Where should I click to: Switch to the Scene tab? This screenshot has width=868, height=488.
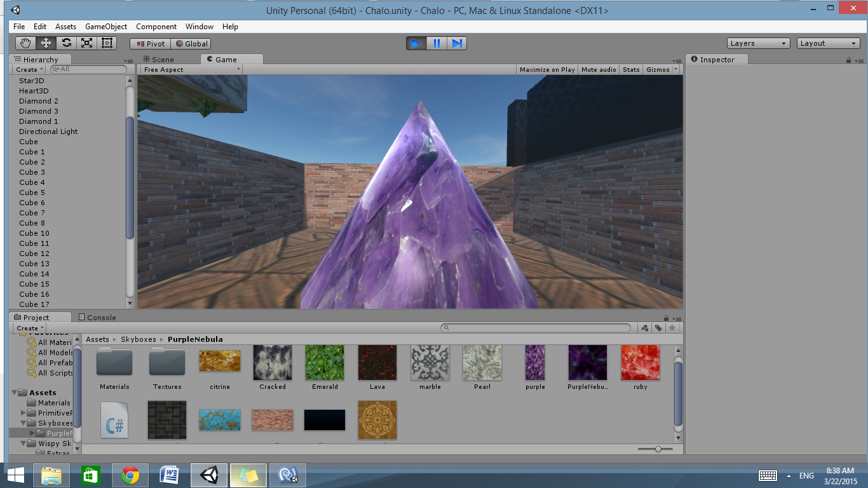[158, 60]
